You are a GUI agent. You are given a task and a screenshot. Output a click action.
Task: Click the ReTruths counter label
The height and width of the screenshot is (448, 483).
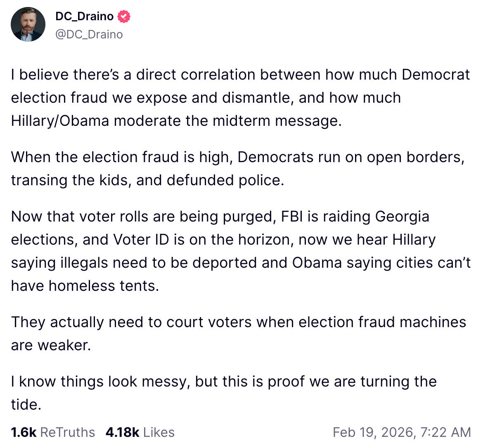pyautogui.click(x=67, y=432)
